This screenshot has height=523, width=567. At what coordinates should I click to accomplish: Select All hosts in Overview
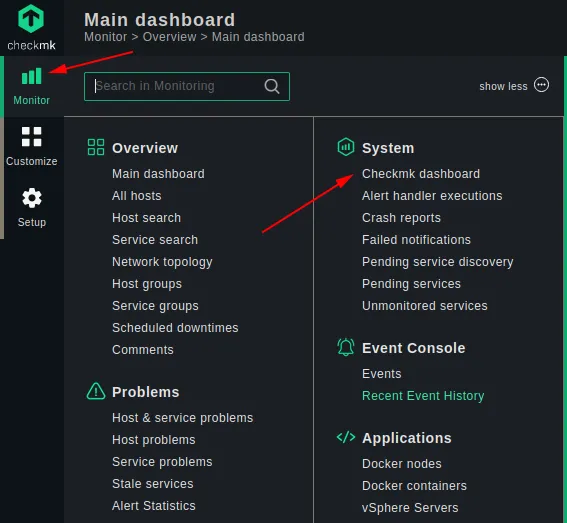[137, 196]
